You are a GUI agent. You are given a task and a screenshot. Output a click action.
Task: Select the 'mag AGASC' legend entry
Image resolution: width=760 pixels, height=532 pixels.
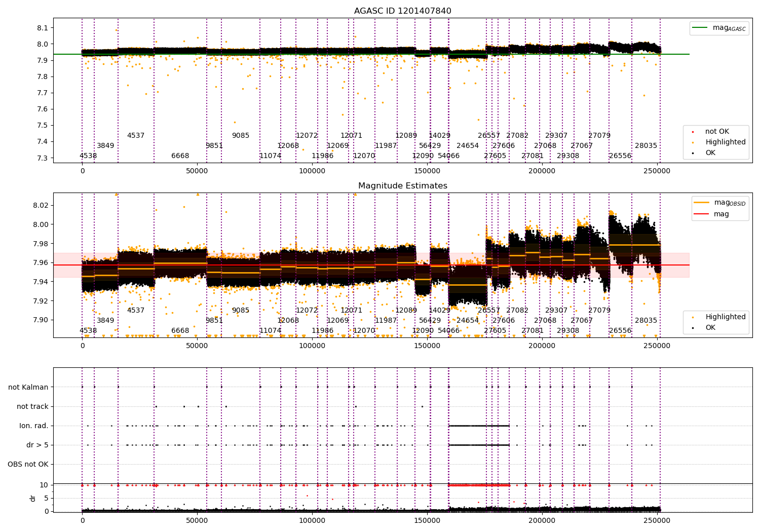tap(719, 28)
